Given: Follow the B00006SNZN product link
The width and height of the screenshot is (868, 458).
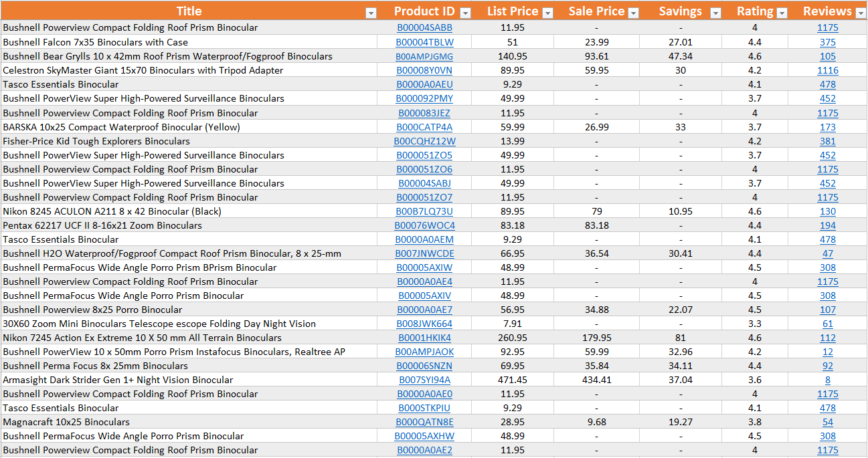Looking at the screenshot, I should (x=425, y=366).
